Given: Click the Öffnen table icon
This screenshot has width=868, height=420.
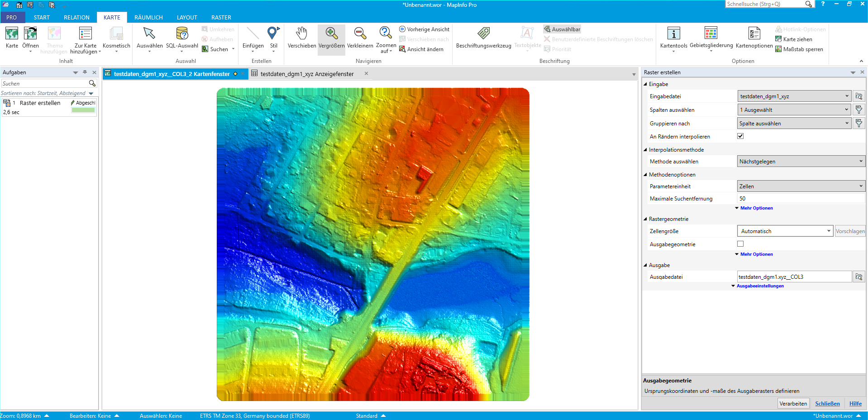Looking at the screenshot, I should 30,34.
